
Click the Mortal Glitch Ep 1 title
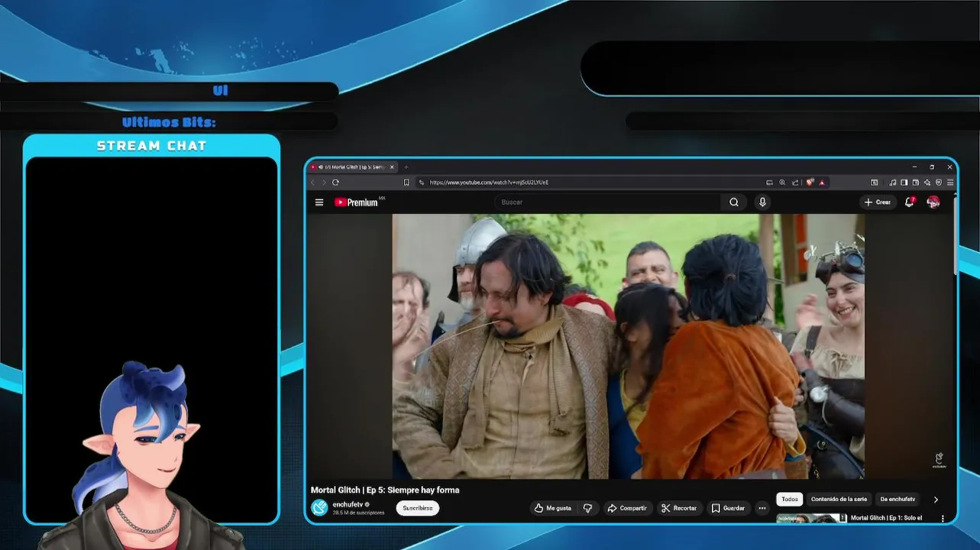coord(886,519)
